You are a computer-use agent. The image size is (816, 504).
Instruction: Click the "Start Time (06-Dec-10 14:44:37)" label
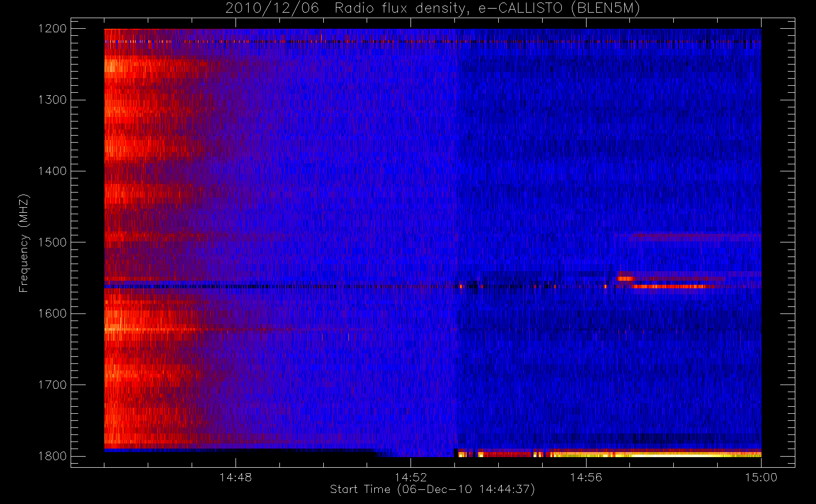[432, 489]
